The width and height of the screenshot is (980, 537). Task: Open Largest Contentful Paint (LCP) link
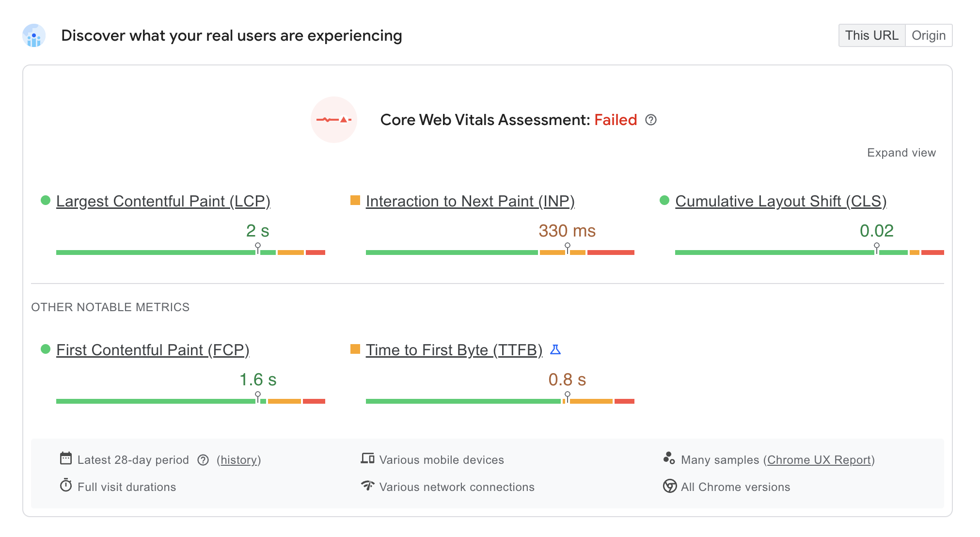(163, 201)
